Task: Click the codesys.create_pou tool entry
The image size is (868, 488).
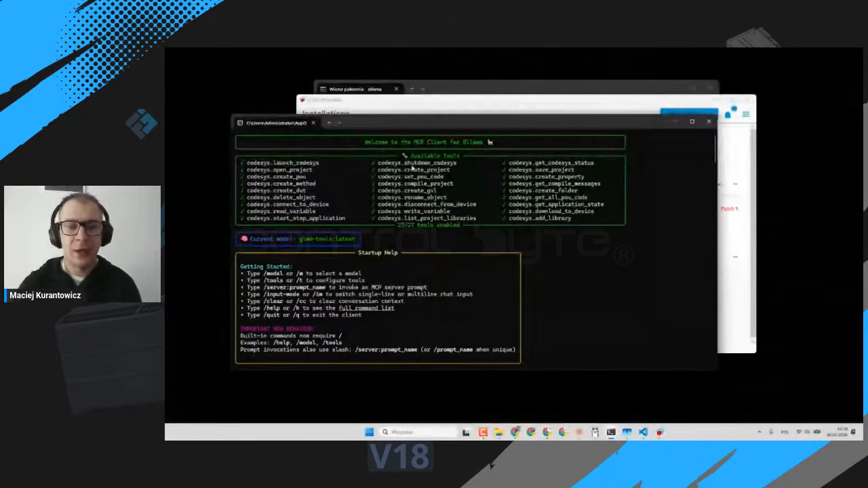Action: 276,176
